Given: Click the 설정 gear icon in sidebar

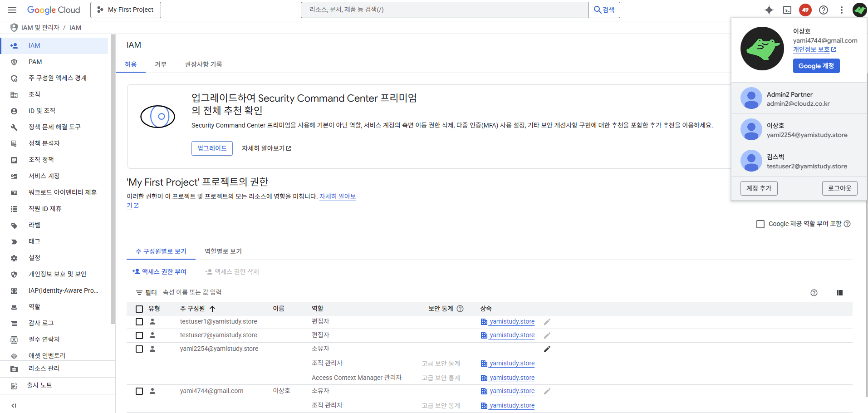Looking at the screenshot, I should coord(14,258).
